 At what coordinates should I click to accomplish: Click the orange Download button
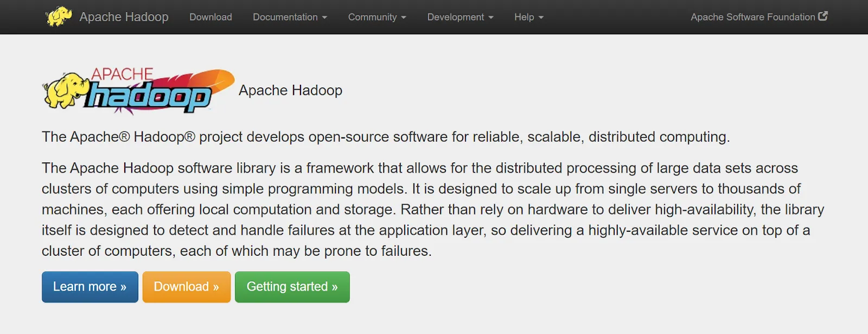[x=187, y=287]
